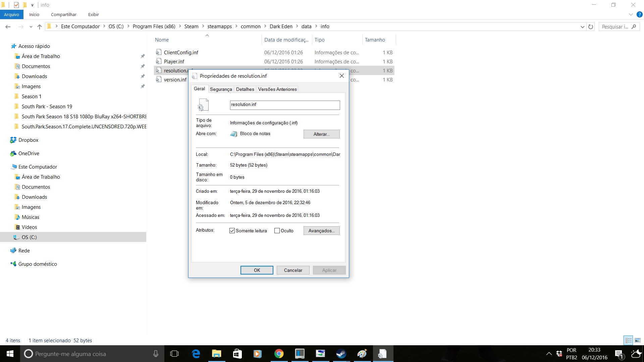
Task: Click the Up directory arrow icon
Action: [40, 26]
